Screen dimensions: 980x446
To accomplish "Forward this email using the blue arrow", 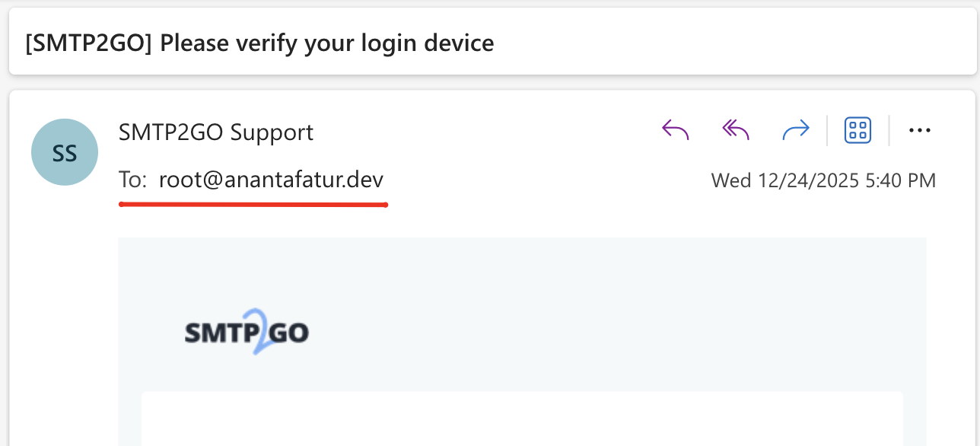I will click(796, 131).
